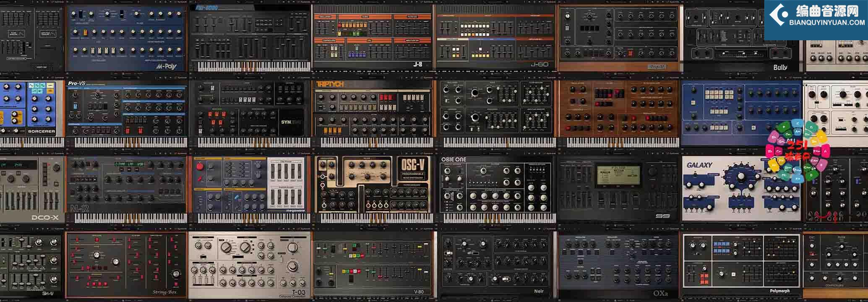This screenshot has height=302, width=868.
Task: Click the megawave piano keyboard
Action: [x=253, y=218]
